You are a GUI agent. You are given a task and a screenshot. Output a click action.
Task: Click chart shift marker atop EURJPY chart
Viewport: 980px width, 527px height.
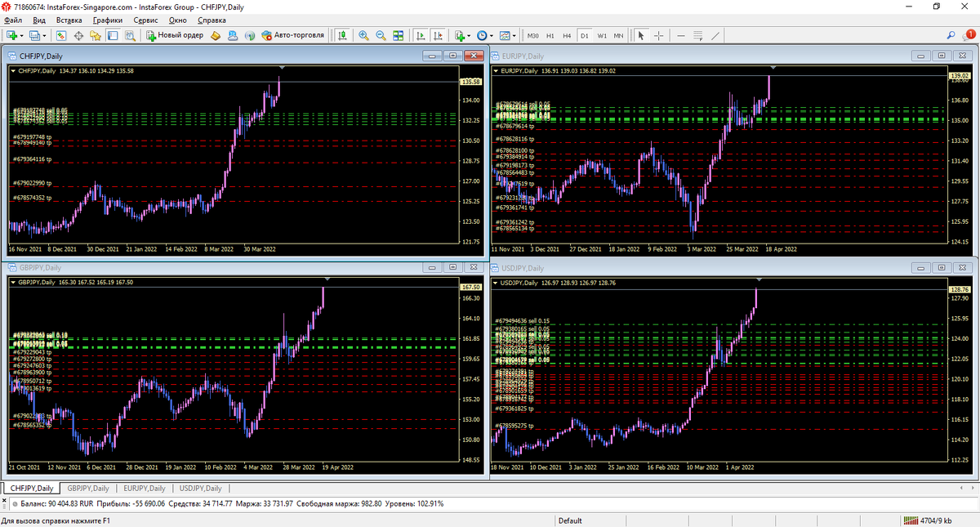(x=773, y=67)
